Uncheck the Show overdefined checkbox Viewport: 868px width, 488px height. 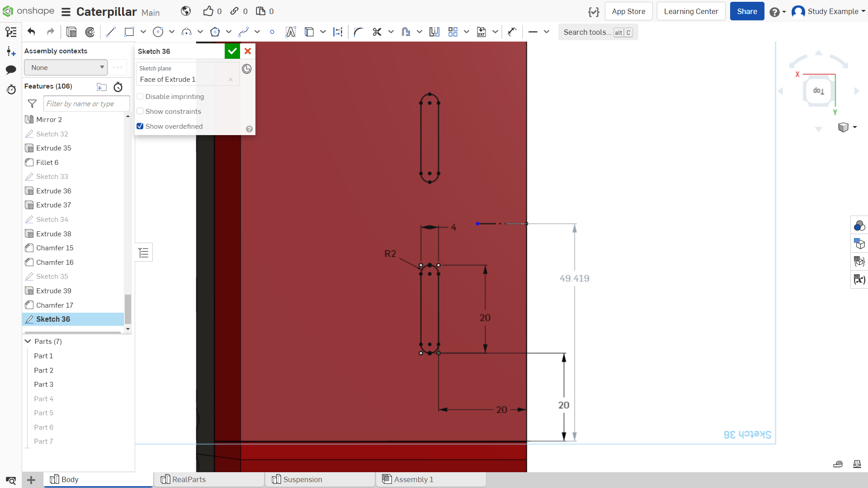pyautogui.click(x=140, y=127)
